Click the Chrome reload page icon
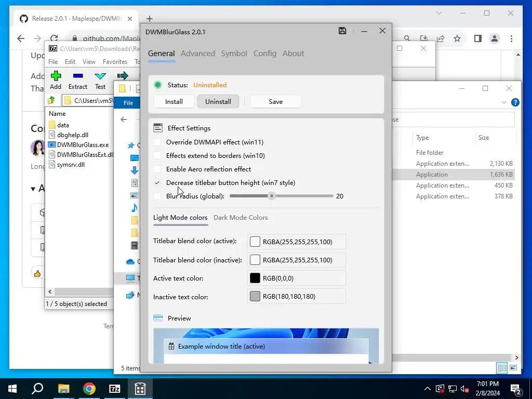 54,38
